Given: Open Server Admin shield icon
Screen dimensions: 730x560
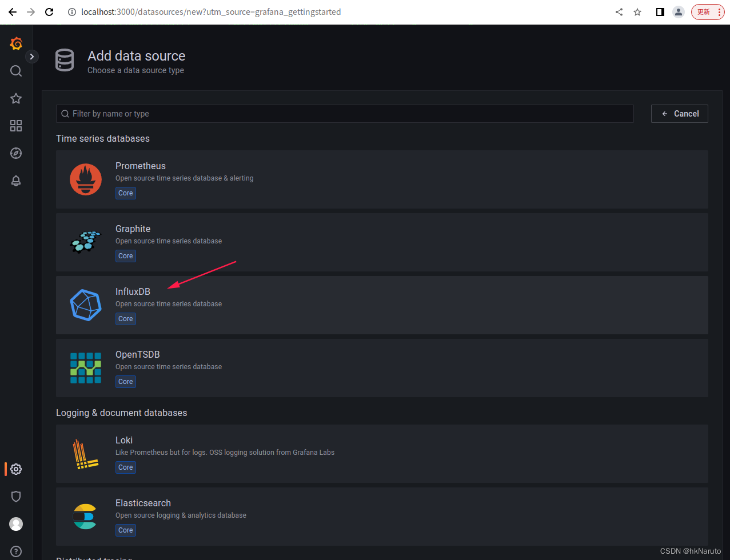Looking at the screenshot, I should pos(15,497).
